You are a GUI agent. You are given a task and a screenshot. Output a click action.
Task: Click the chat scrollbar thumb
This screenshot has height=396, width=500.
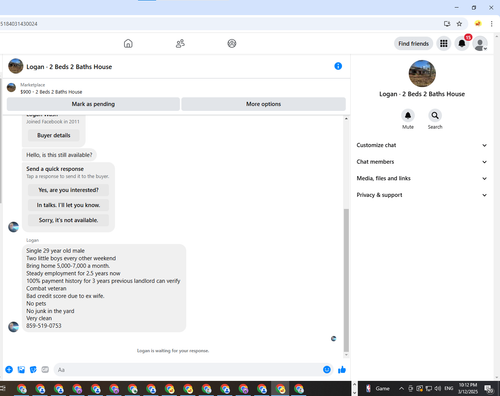pyautogui.click(x=346, y=280)
